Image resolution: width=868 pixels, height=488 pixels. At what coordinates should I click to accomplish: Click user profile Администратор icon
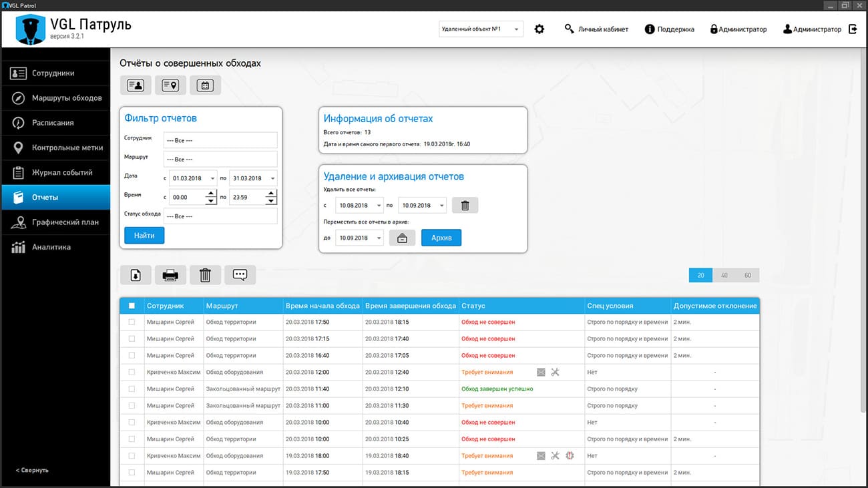[788, 29]
